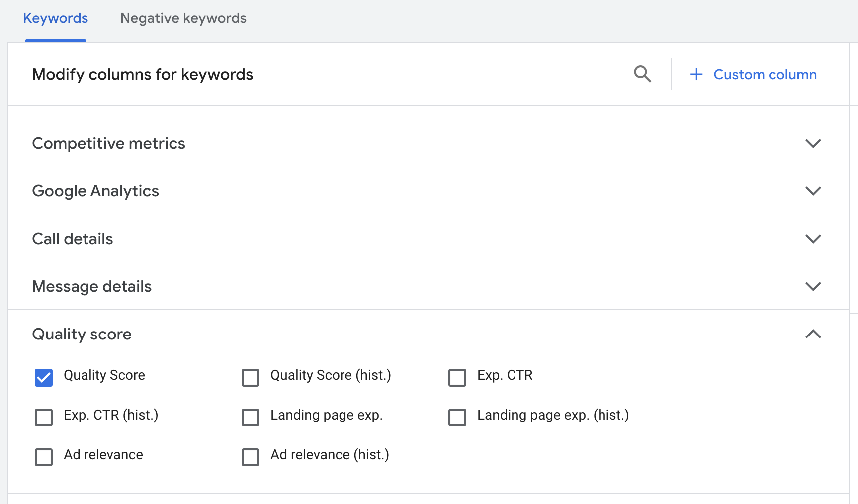Click the Google Analytics section title
Screen dimensions: 858x504
point(95,191)
